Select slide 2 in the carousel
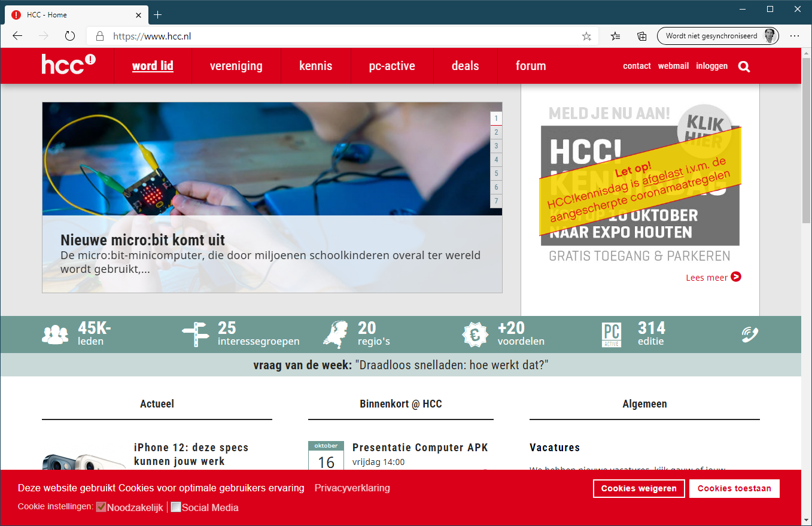This screenshot has width=812, height=526. [496, 132]
